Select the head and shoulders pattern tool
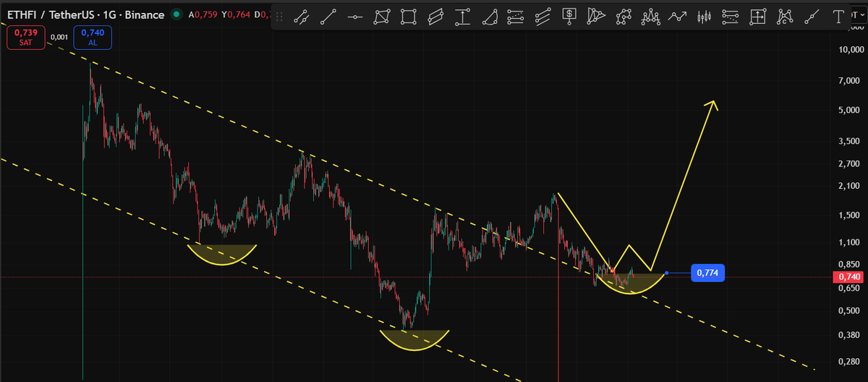 tap(651, 17)
